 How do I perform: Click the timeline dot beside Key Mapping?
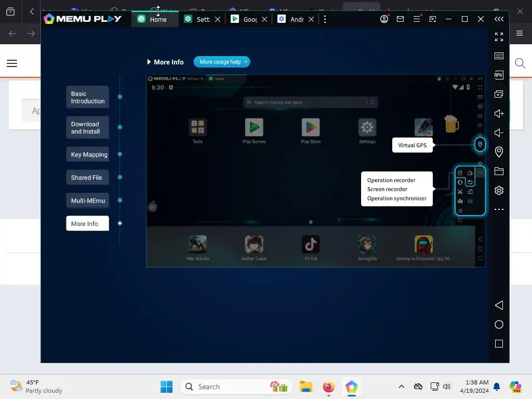(x=120, y=154)
